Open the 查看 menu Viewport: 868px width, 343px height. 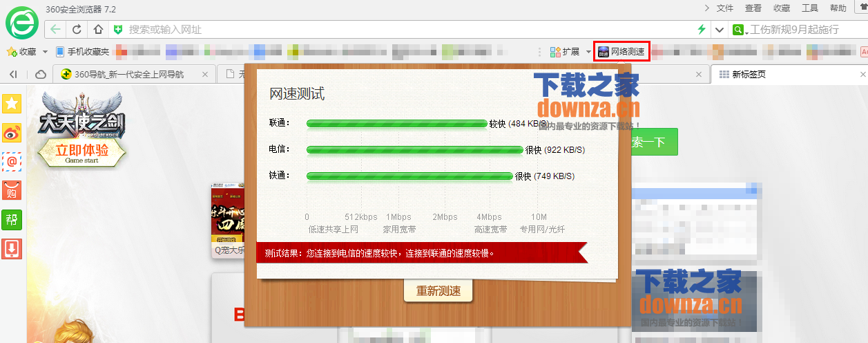(753, 8)
